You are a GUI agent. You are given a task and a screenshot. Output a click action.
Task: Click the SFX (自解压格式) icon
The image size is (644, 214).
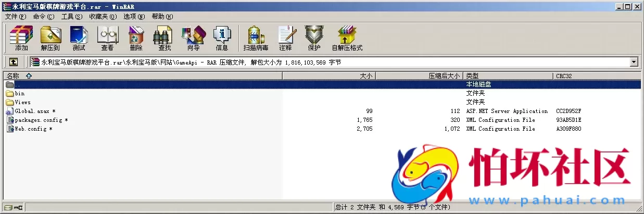347,39
